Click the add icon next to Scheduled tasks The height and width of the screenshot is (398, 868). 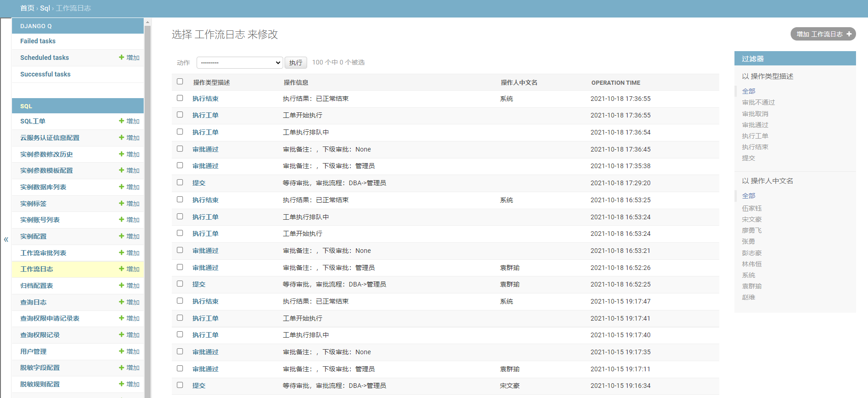pyautogui.click(x=122, y=58)
